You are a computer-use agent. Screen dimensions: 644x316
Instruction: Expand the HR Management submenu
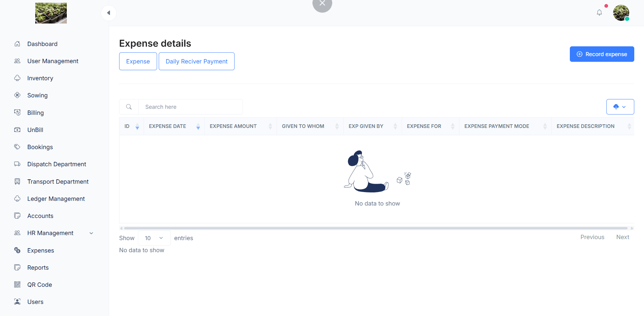click(x=91, y=233)
